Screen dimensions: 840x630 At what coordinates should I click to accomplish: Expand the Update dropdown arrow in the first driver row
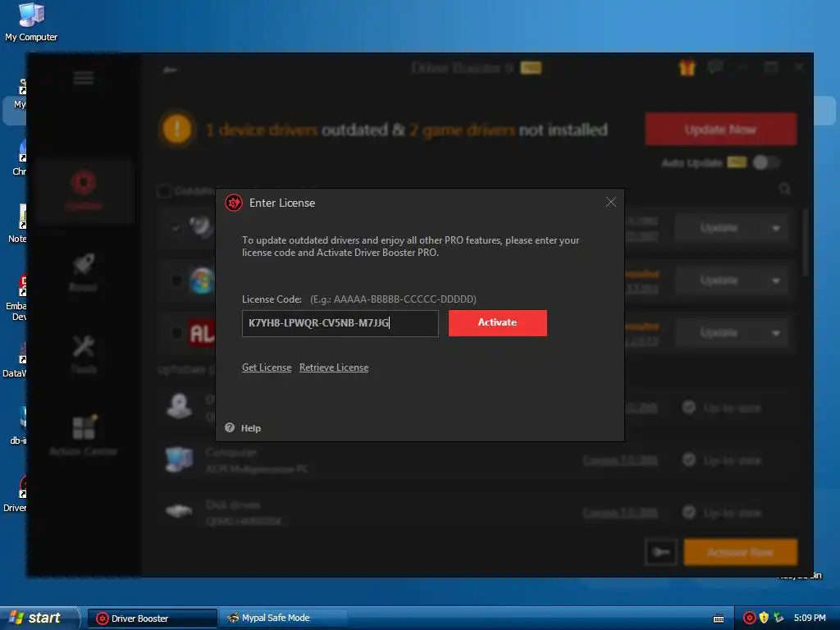(x=776, y=228)
